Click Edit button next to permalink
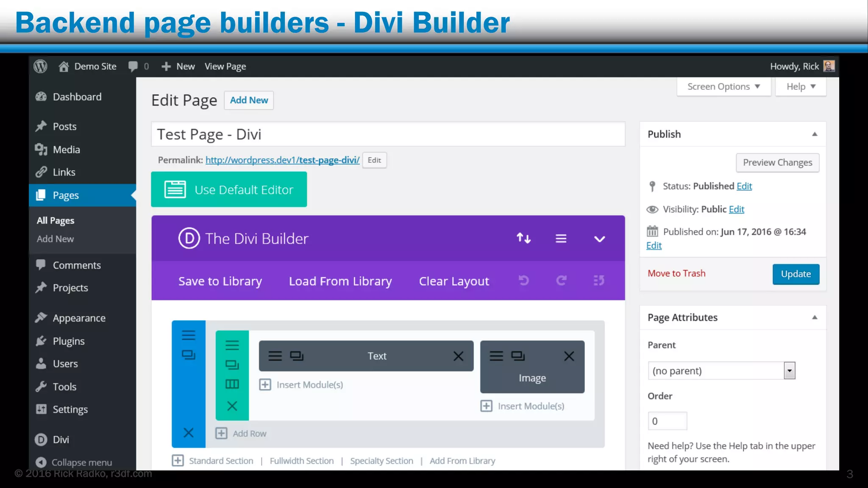 (374, 160)
